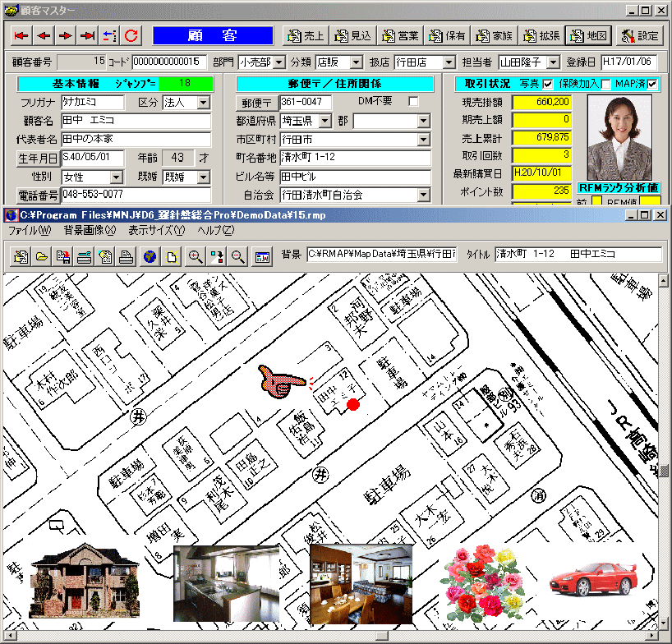Expand the 都道府県 dropdown

[325, 121]
